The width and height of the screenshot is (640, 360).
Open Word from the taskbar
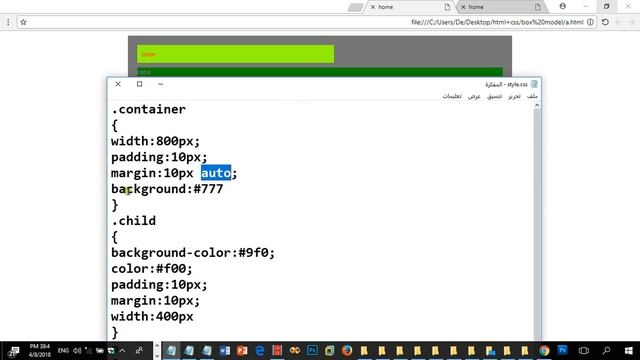coord(224,351)
